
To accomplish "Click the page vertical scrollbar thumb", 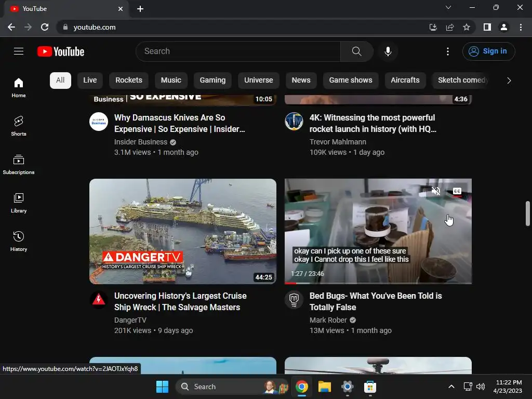I will pos(528,214).
